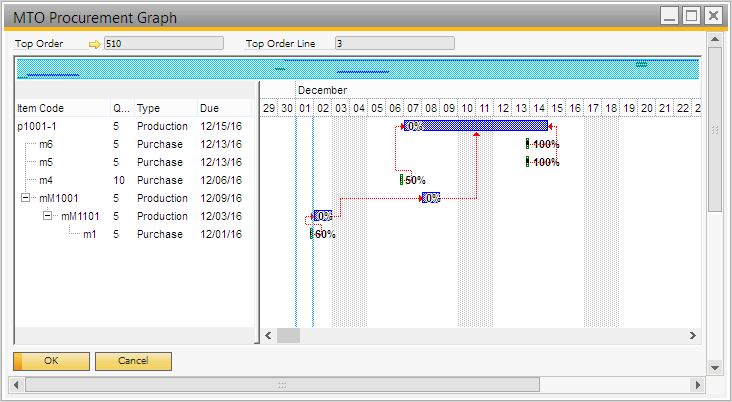Viewport: 732px width, 402px height.
Task: Click the Gantt chart scroll left arrow
Action: (x=268, y=335)
